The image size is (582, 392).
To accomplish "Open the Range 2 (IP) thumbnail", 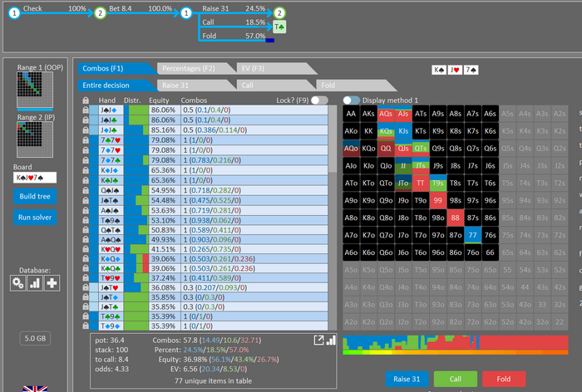I will (x=35, y=140).
